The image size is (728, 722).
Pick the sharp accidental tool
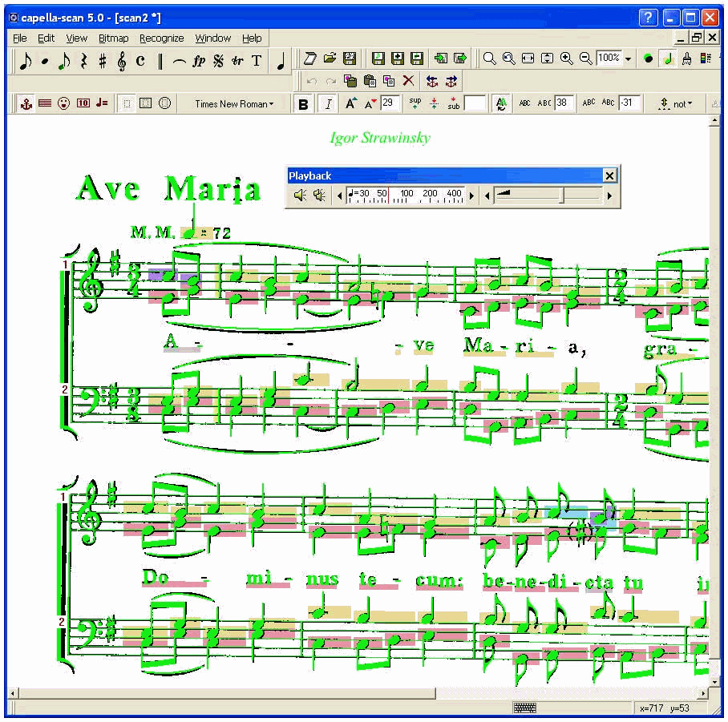(x=103, y=61)
